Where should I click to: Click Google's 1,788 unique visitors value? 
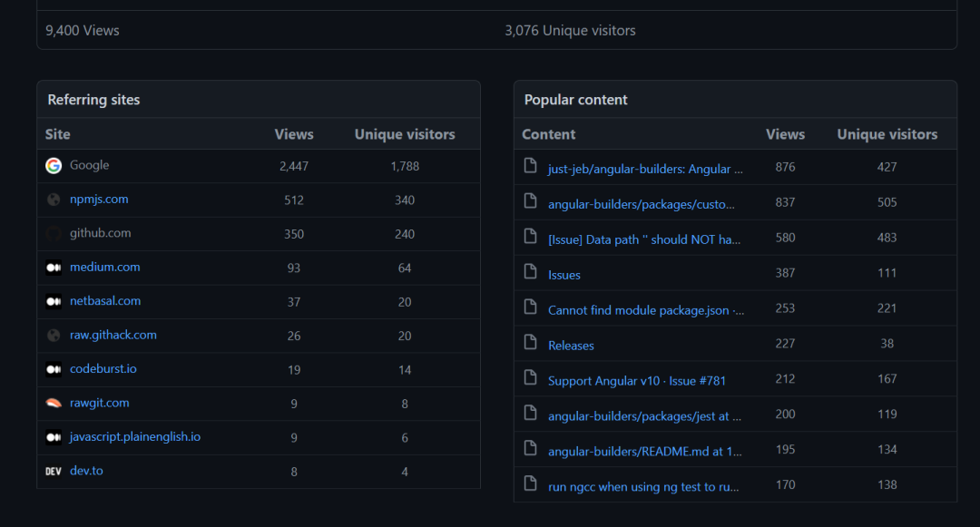405,166
